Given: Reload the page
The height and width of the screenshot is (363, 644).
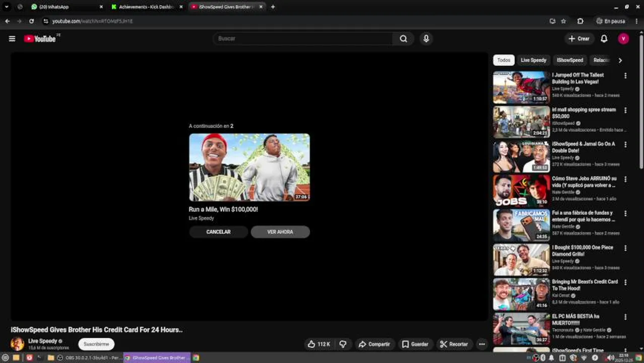Looking at the screenshot, I should click(x=31, y=21).
